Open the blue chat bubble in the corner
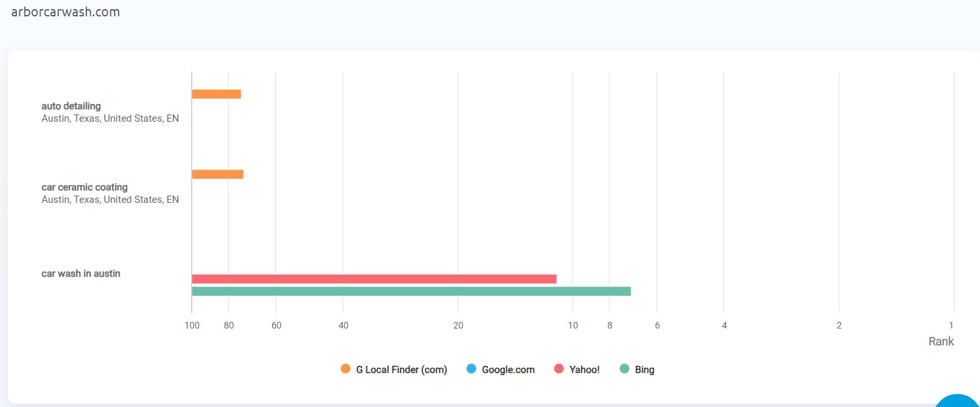Image resolution: width=980 pixels, height=407 pixels. click(957, 400)
